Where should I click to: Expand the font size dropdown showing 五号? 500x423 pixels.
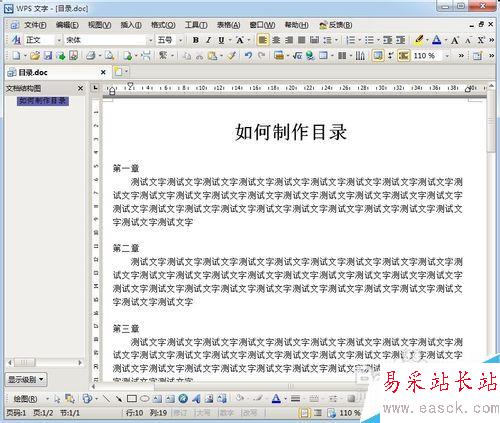point(180,40)
